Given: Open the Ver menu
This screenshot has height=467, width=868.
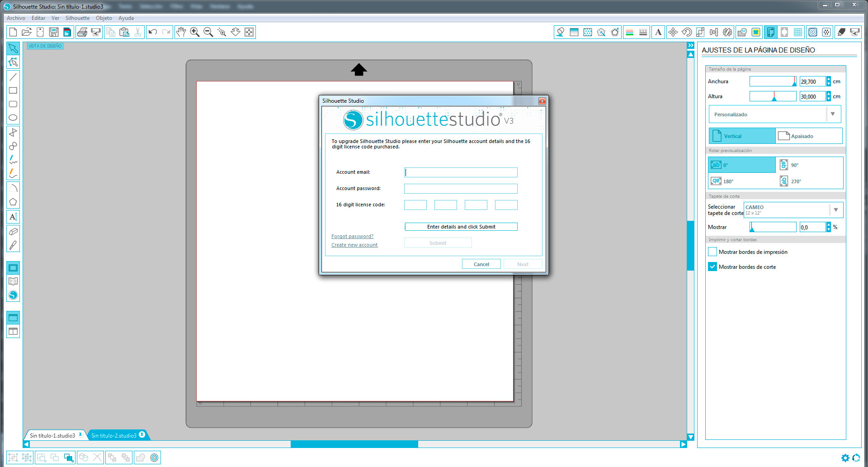Looking at the screenshot, I should [55, 18].
